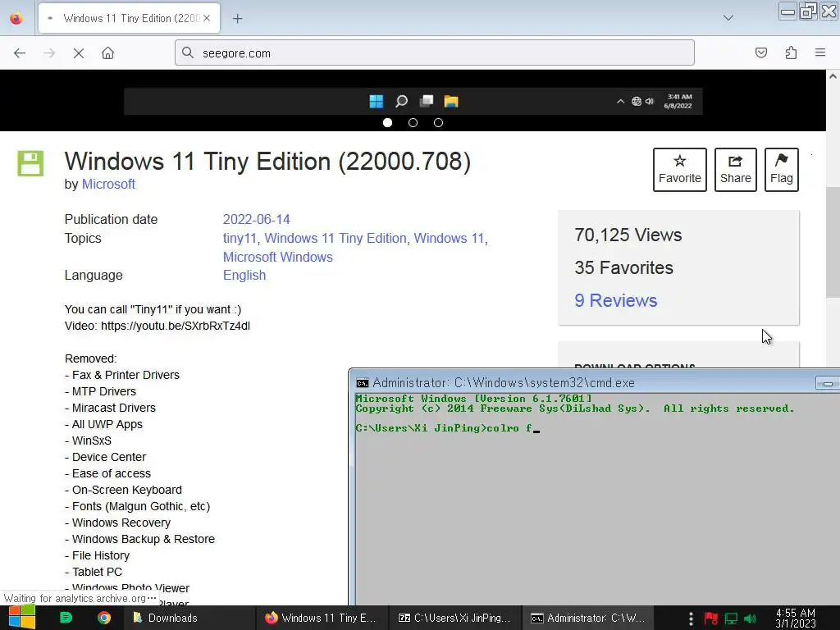Open the taskbar clock showing 4:55 AM
Viewport: 840px width, 630px height.
point(796,619)
